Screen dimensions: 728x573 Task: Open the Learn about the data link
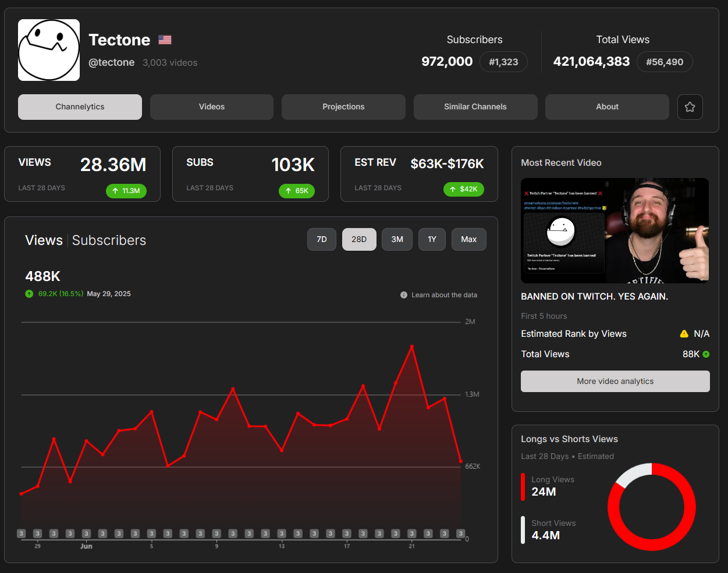(x=444, y=295)
